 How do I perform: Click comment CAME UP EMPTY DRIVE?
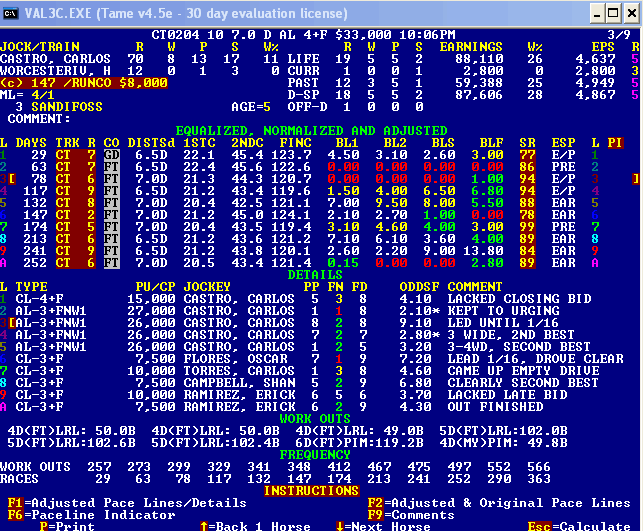[523, 371]
